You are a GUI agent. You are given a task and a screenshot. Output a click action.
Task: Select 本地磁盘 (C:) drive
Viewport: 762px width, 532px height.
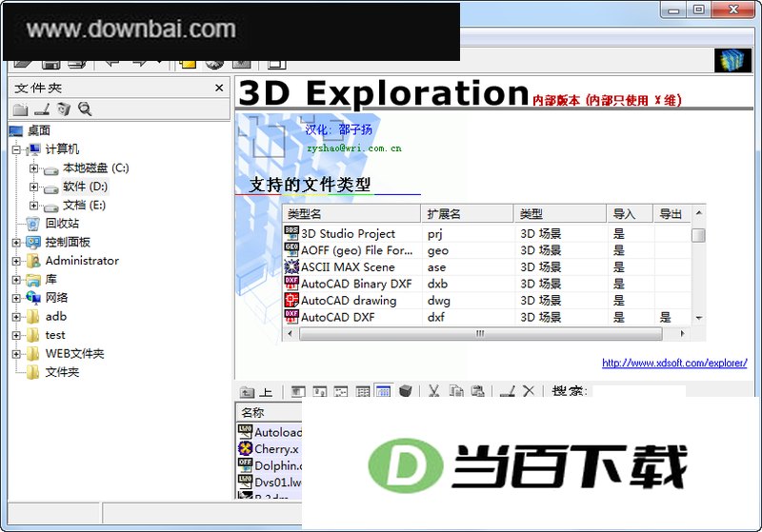pyautogui.click(x=96, y=167)
